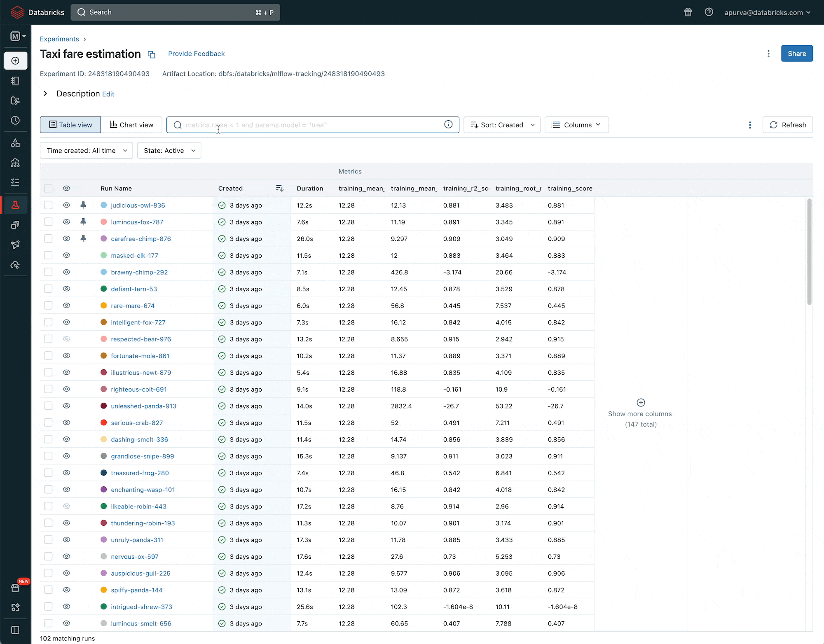Open the State Active dropdown filter
This screenshot has width=824, height=644.
coord(169,150)
